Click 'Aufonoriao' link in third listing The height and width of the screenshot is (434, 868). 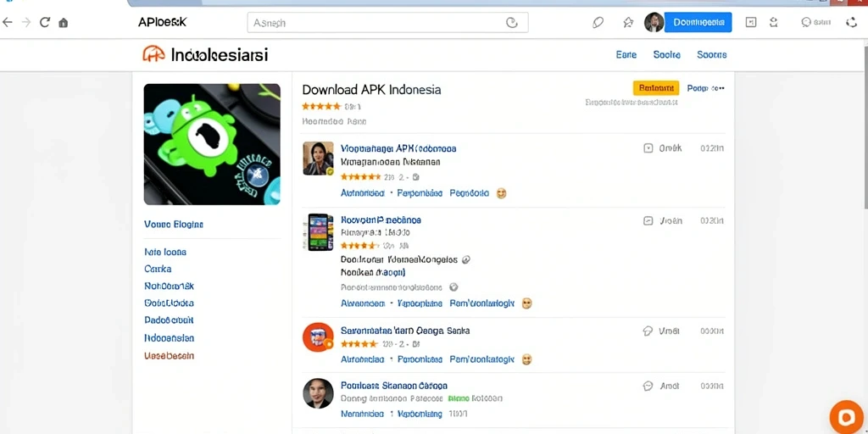click(x=363, y=359)
